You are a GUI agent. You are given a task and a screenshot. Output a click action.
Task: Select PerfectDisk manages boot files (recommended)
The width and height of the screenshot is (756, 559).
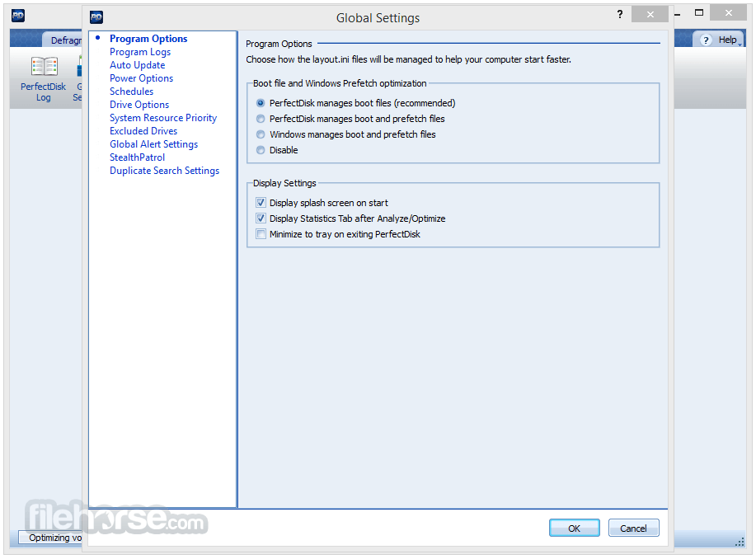[357, 103]
